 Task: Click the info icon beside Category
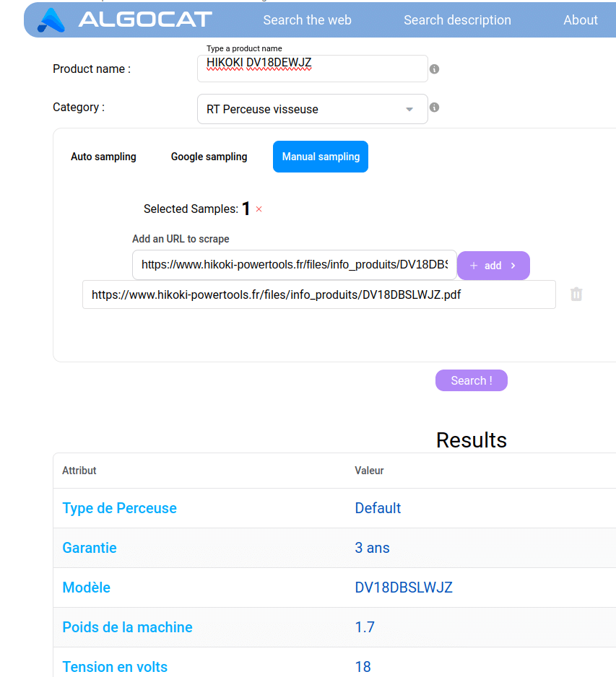pyautogui.click(x=434, y=108)
